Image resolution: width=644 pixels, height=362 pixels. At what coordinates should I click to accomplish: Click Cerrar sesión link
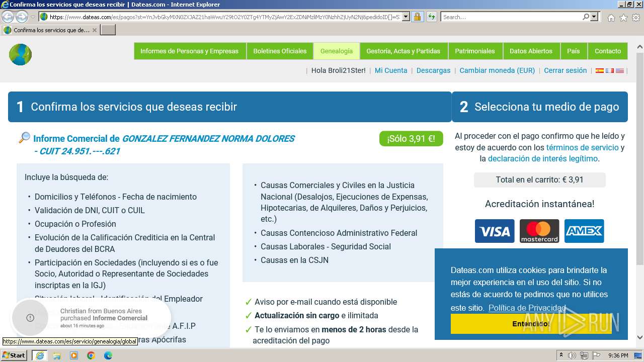pyautogui.click(x=565, y=70)
